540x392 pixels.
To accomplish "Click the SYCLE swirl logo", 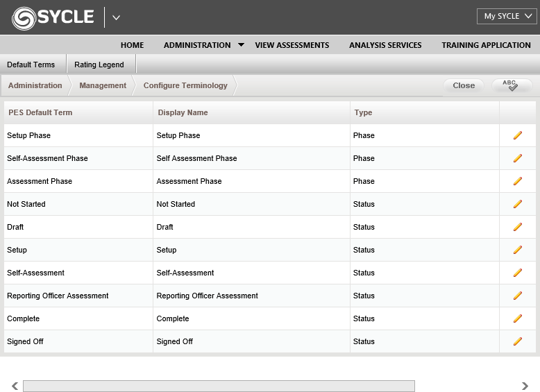I will click(x=24, y=18).
